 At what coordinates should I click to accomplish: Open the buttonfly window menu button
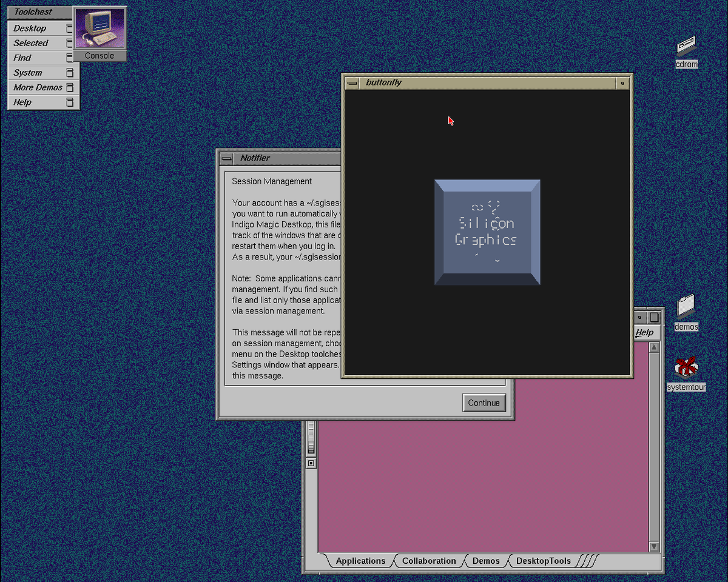[352, 83]
